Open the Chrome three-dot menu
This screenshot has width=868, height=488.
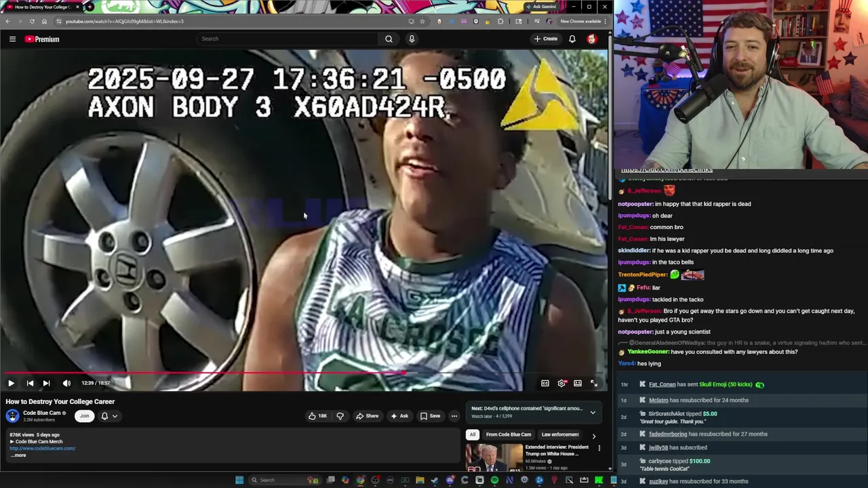(x=606, y=21)
